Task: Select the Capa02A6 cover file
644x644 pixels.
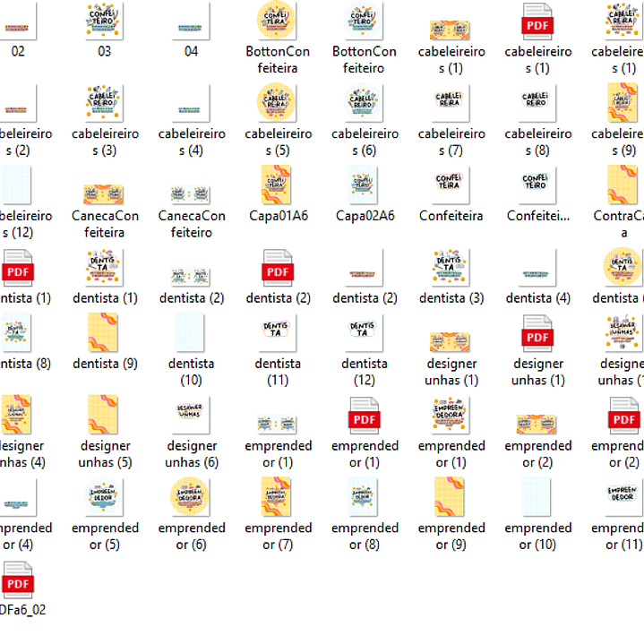Action: [x=365, y=186]
